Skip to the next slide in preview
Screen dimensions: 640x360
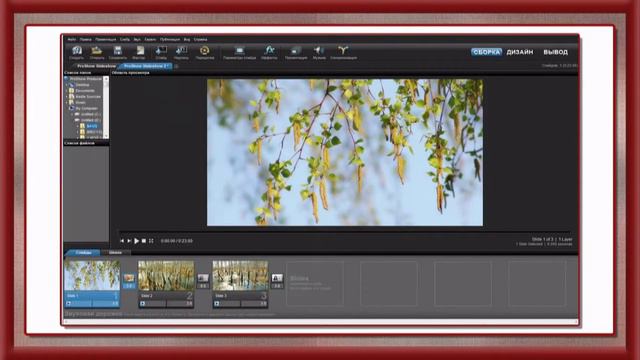coord(129,241)
